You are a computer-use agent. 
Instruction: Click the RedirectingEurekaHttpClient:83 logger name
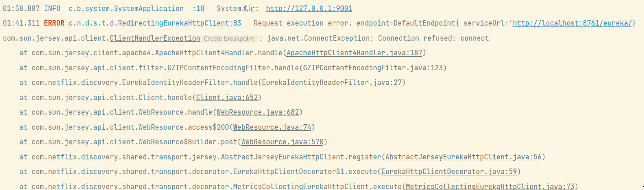pyautogui.click(x=155, y=23)
